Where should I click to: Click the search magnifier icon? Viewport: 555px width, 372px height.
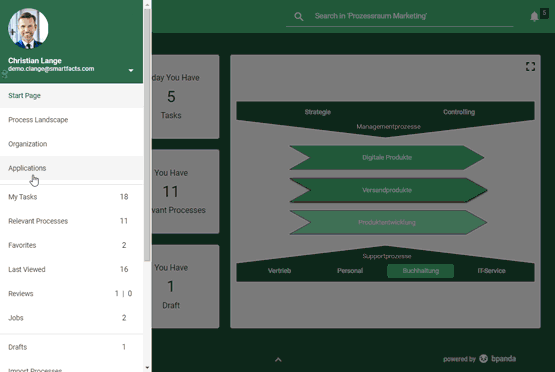(299, 16)
